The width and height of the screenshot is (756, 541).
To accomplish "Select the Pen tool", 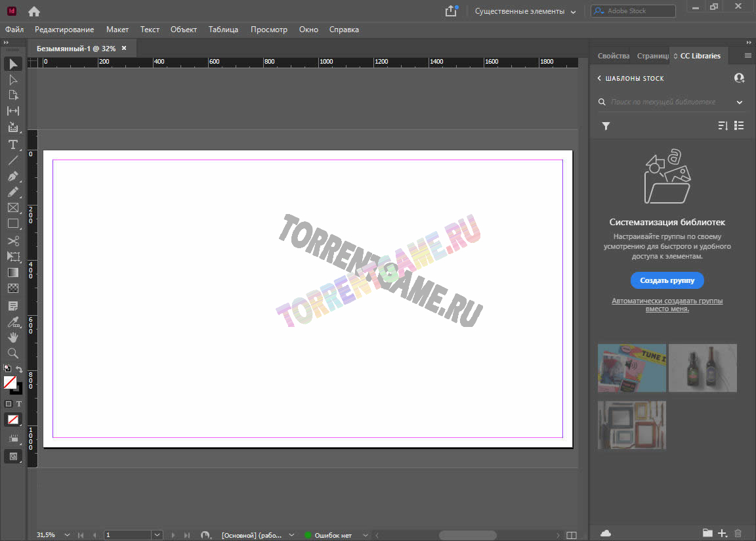I will pyautogui.click(x=12, y=177).
